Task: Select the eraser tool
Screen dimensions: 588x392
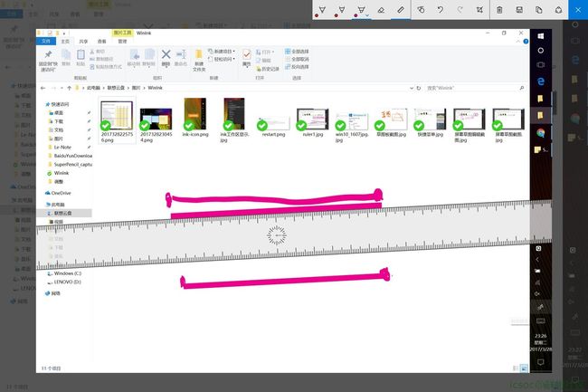Action: point(381,10)
